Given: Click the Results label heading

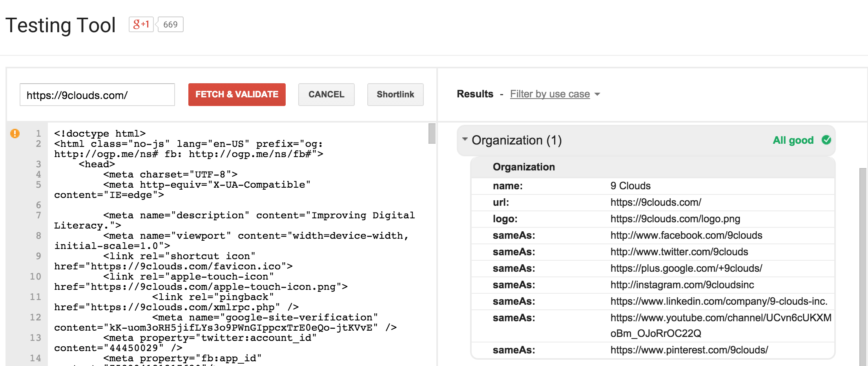Looking at the screenshot, I should (x=475, y=94).
